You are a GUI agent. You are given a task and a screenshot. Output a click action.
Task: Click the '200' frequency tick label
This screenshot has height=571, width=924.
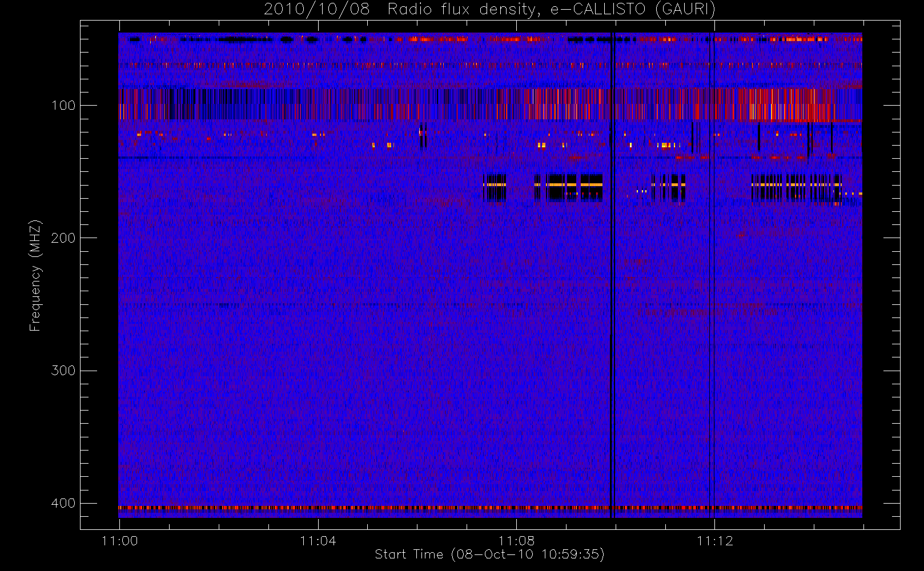pos(63,238)
